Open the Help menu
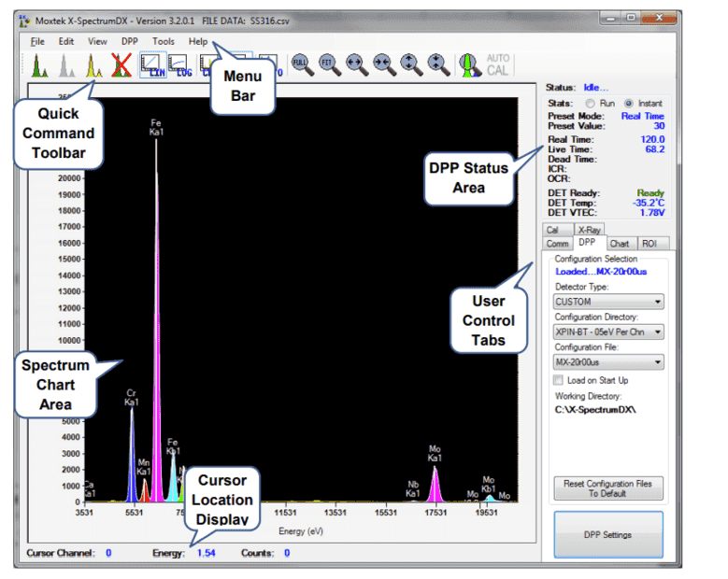728x579 pixels. [x=198, y=41]
